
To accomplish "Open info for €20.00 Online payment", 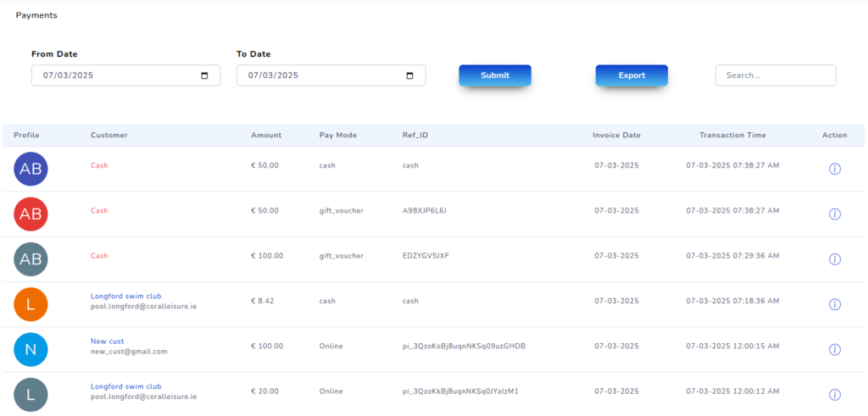I will click(x=834, y=394).
